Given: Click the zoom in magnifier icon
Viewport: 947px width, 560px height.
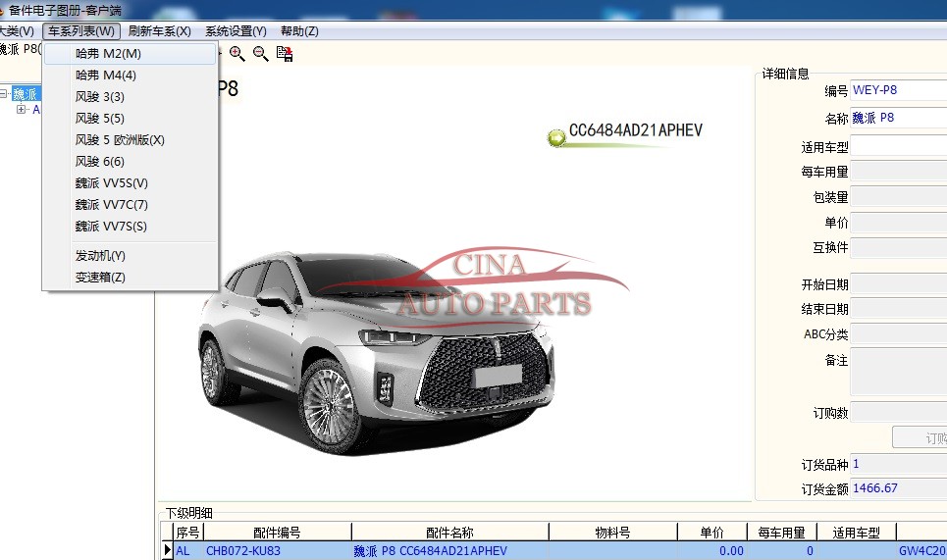Looking at the screenshot, I should pyautogui.click(x=237, y=53).
